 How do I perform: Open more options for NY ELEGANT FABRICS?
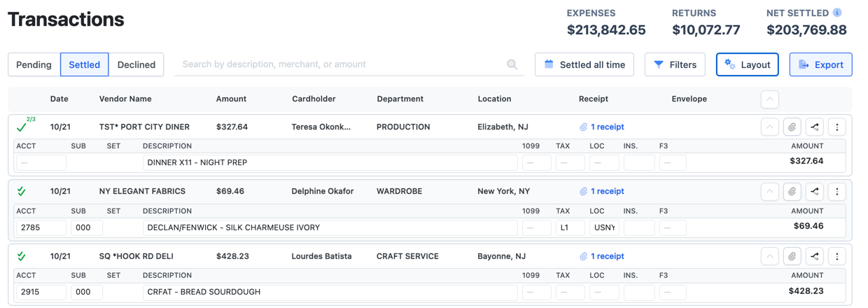coord(837,192)
